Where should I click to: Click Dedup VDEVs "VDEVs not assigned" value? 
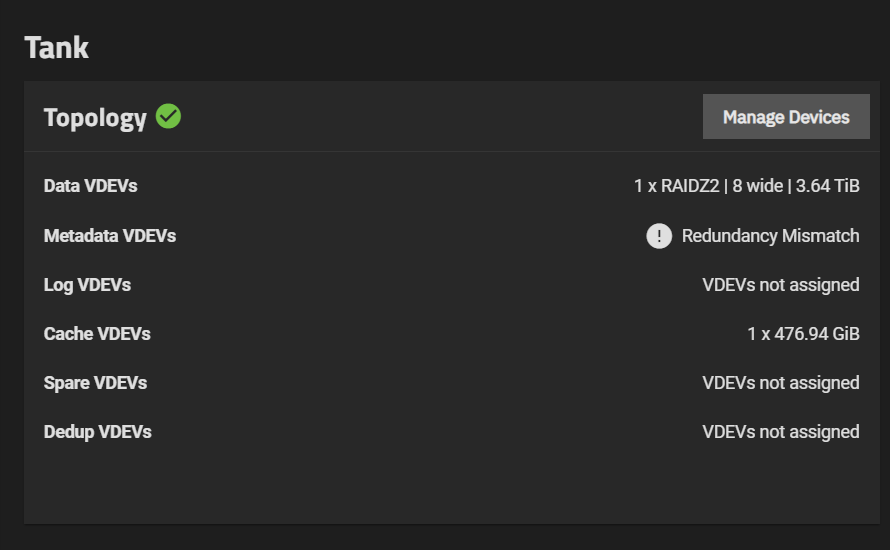pyautogui.click(x=780, y=432)
